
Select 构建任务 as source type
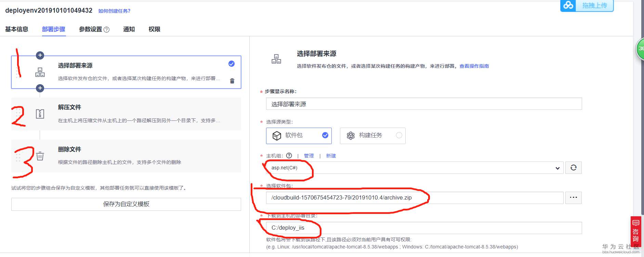(x=372, y=136)
